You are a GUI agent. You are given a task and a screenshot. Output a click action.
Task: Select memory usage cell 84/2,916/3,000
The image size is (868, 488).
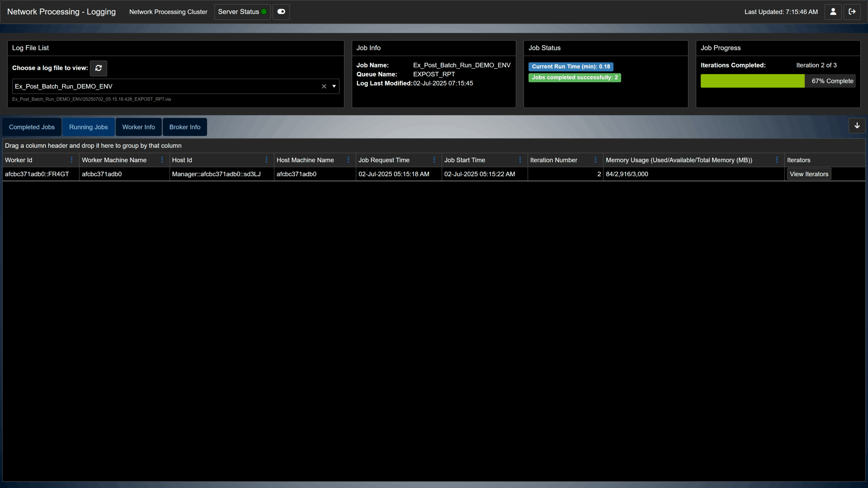pos(694,174)
